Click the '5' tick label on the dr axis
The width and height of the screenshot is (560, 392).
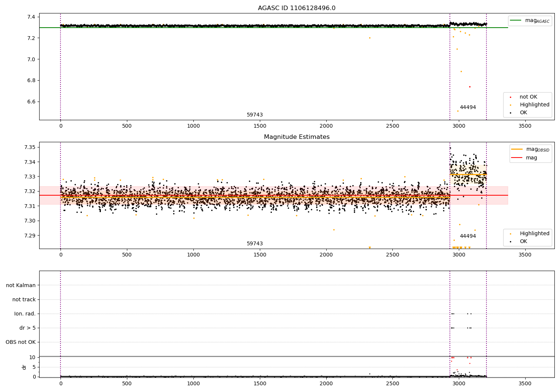pos(34,367)
